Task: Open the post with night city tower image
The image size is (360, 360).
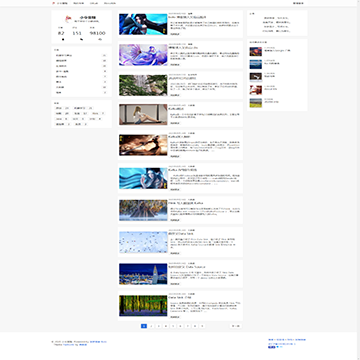Action: point(143,274)
